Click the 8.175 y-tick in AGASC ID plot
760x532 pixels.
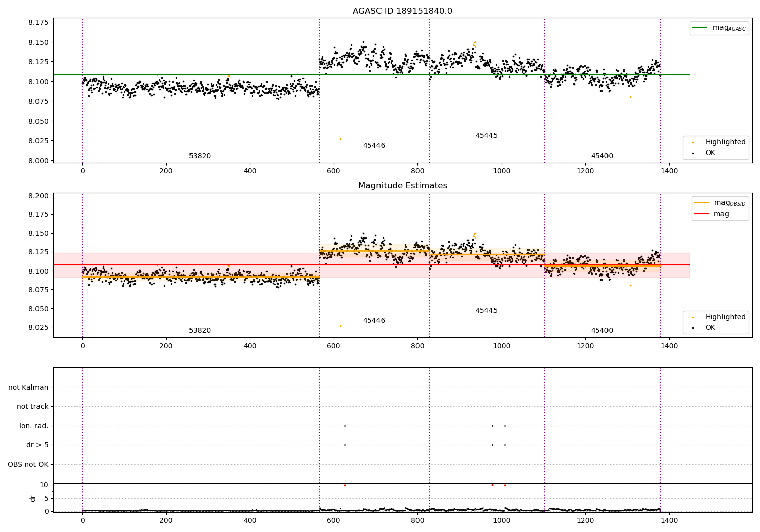coord(38,23)
